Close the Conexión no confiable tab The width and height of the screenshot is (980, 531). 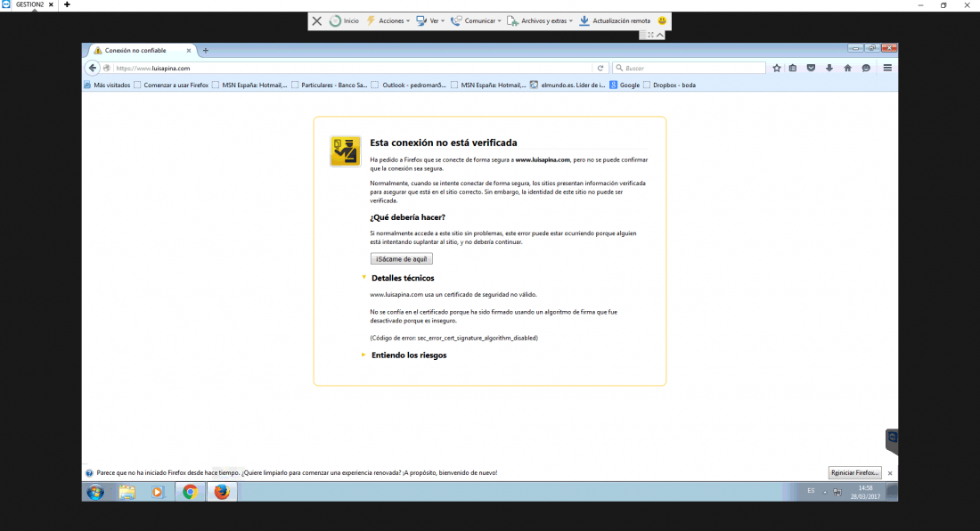pos(189,51)
